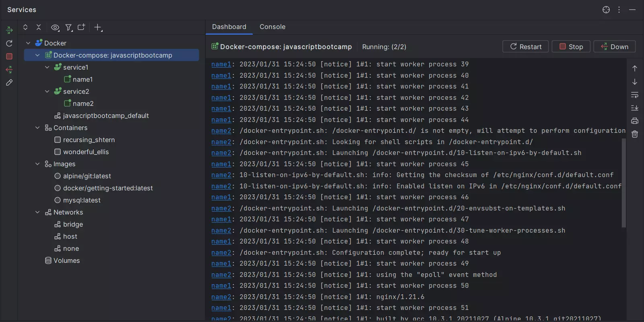
Task: Select the Dashboard tab
Action: tap(229, 27)
